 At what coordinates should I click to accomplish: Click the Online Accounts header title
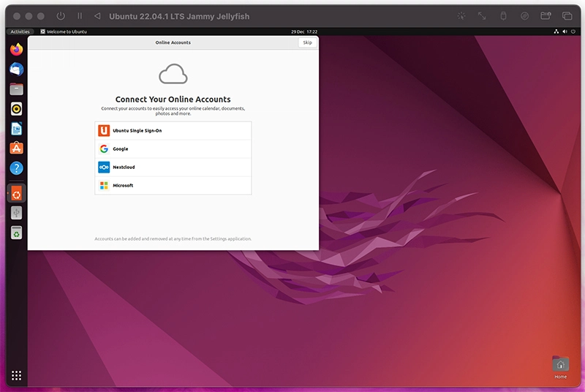coord(173,42)
